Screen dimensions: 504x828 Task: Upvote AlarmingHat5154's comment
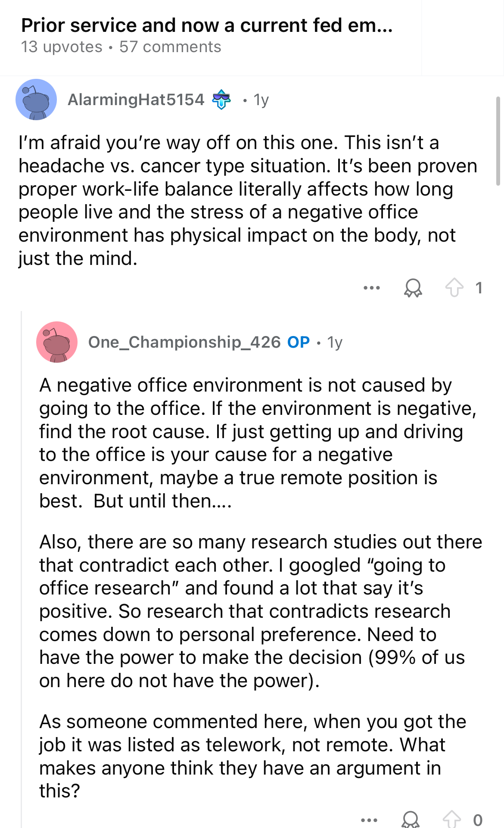click(454, 288)
